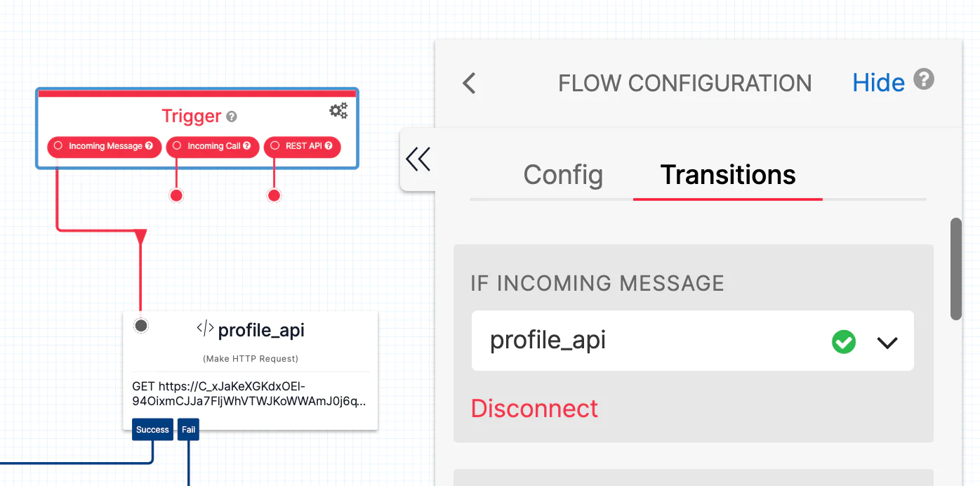
Task: Click the HTTP request code icon on profile_api
Action: click(x=204, y=329)
